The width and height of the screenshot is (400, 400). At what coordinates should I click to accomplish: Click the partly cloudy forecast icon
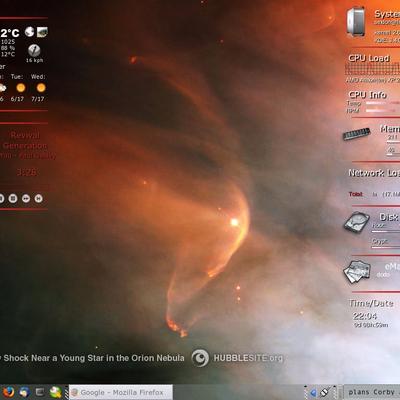click(3, 88)
